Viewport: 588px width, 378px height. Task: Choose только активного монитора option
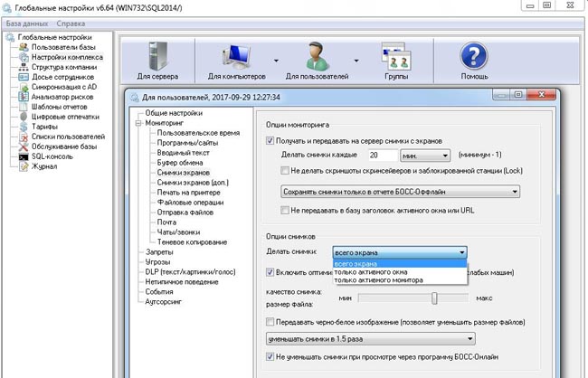[x=400, y=280]
